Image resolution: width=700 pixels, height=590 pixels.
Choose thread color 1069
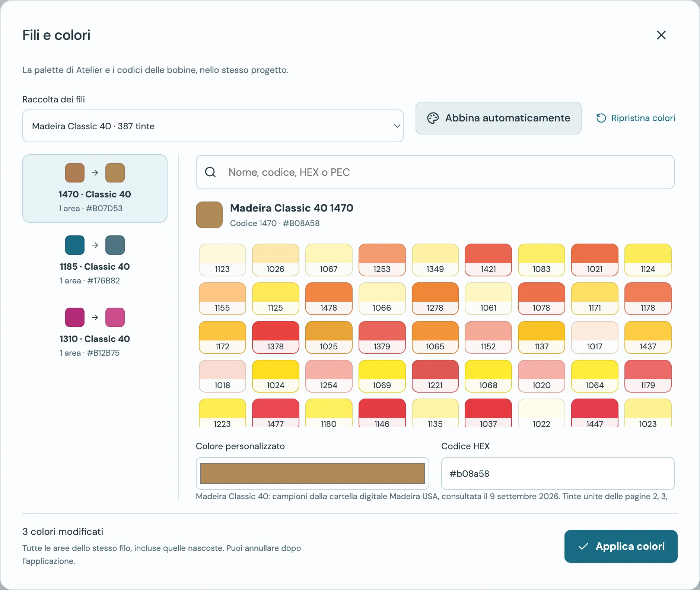(382, 376)
